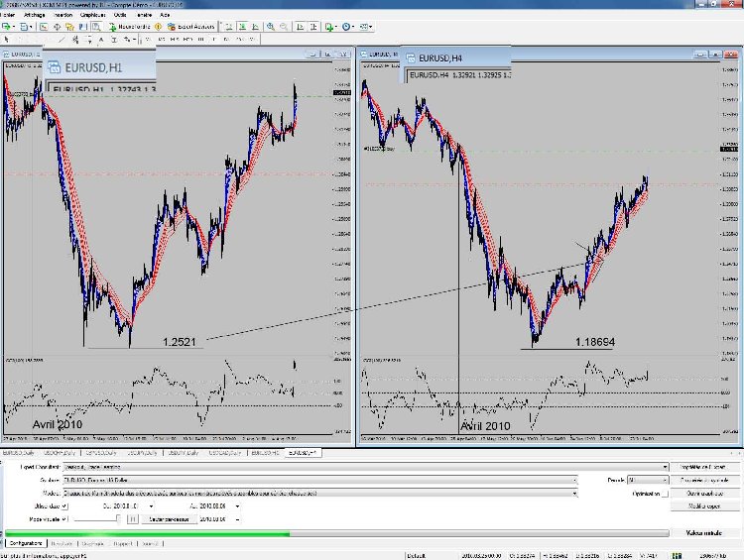Toggle the Terminal panel icon
The image size is (744, 560).
[82, 27]
